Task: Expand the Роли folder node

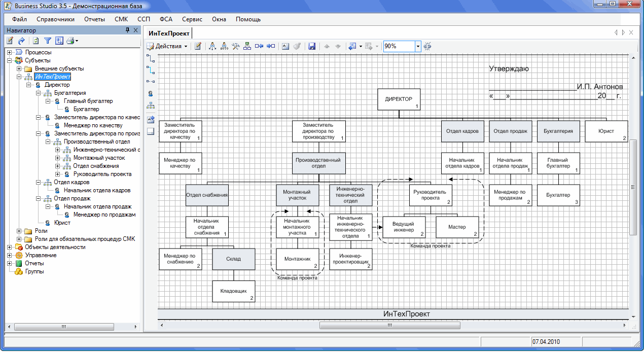Action: tap(19, 231)
